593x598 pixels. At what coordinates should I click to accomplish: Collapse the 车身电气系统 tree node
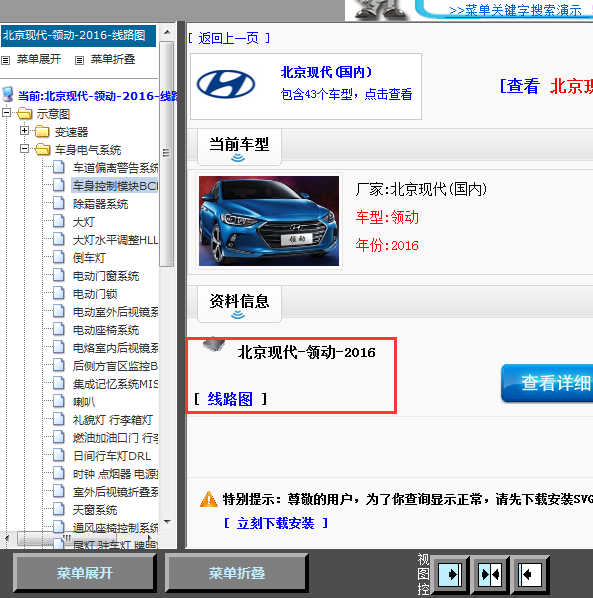pyautogui.click(x=24, y=149)
